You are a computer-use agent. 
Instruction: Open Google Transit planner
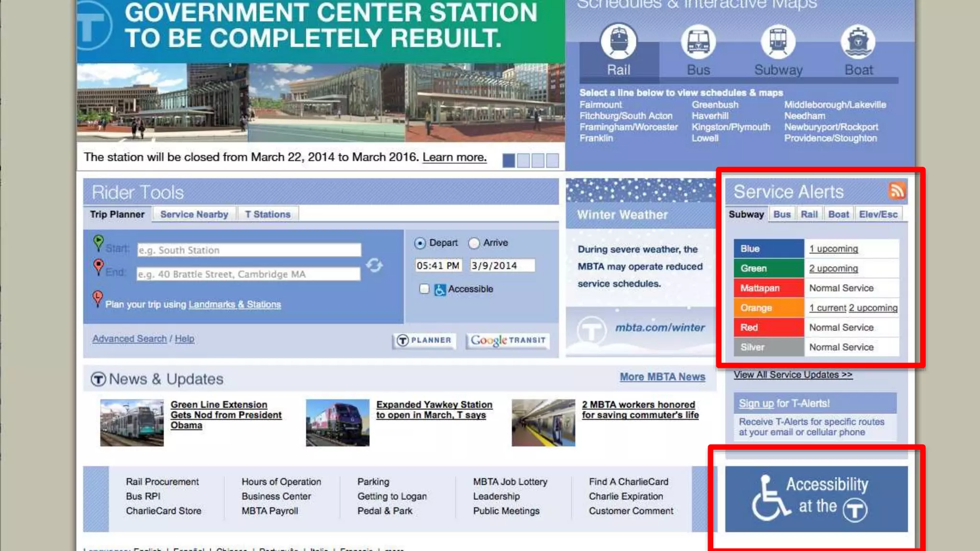pyautogui.click(x=508, y=340)
